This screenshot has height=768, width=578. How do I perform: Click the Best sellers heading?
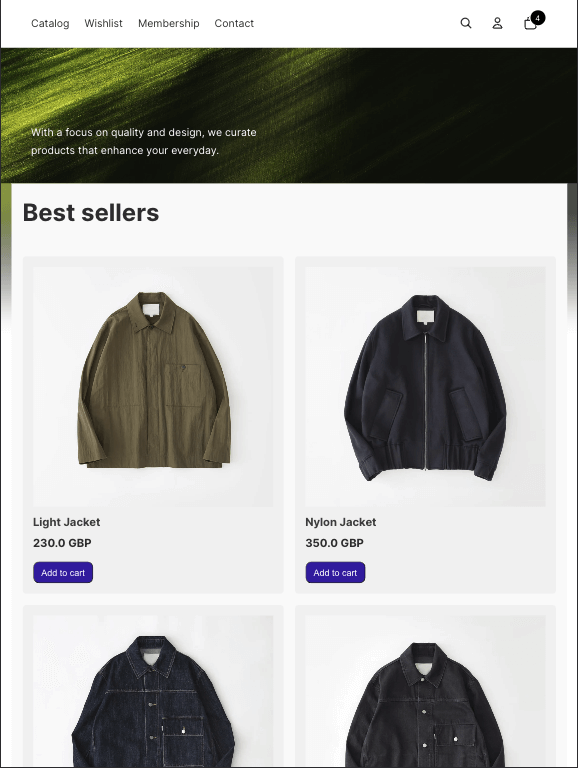91,213
